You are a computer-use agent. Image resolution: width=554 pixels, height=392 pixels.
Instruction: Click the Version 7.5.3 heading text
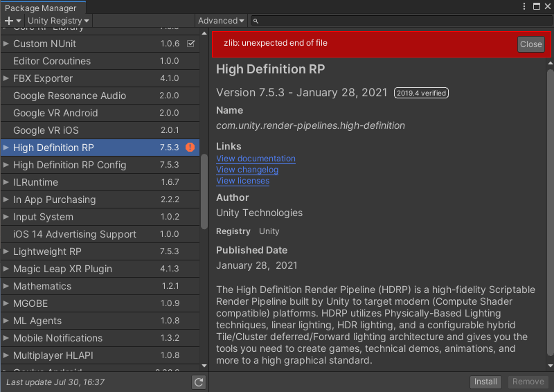tap(302, 93)
